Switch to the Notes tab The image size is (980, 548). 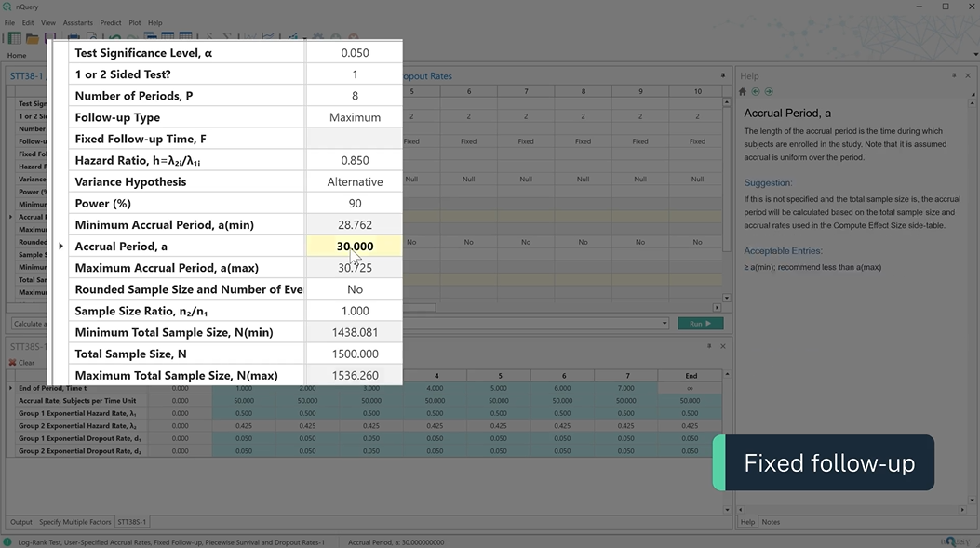(x=771, y=522)
